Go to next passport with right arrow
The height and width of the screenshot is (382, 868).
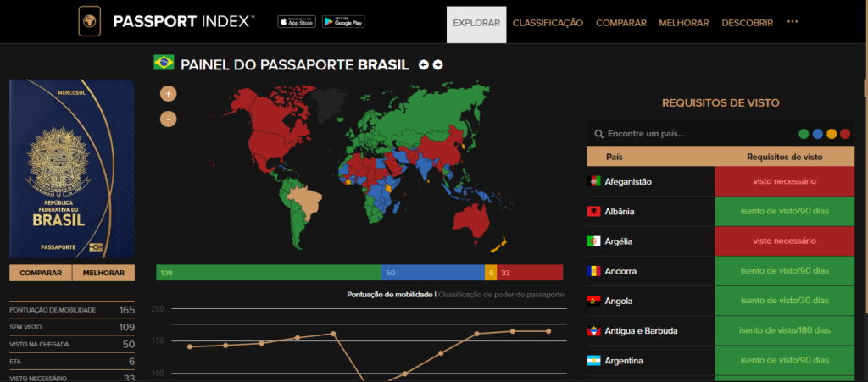point(437,65)
